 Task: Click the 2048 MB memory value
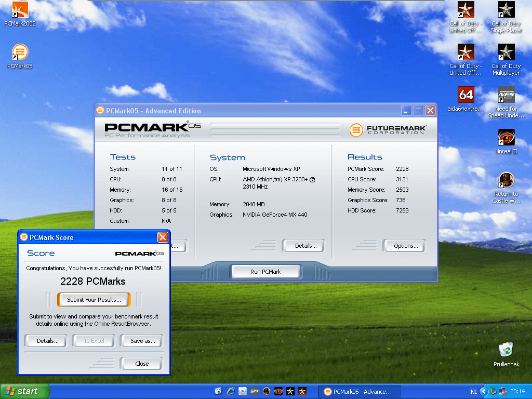[x=254, y=204]
